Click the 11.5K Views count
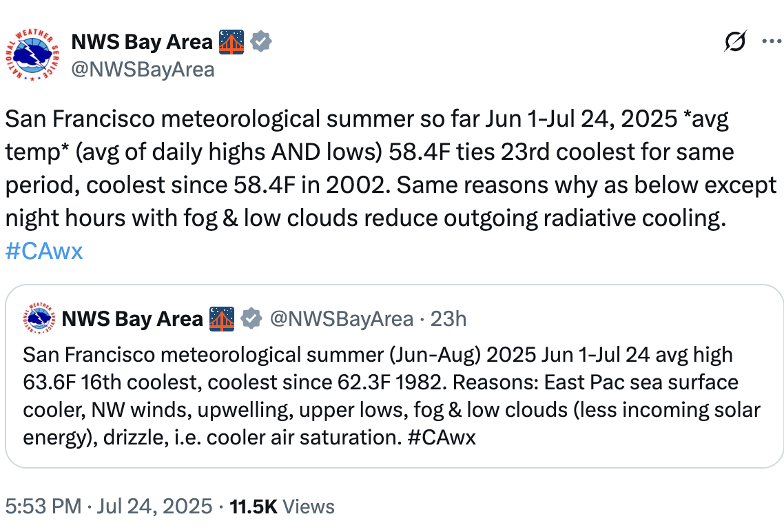This screenshot has height=532, width=784. click(282, 507)
